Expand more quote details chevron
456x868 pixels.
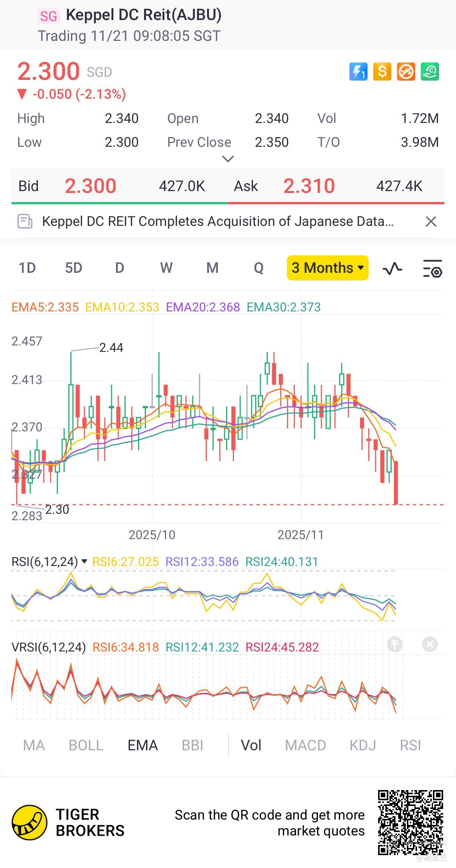pos(228,159)
